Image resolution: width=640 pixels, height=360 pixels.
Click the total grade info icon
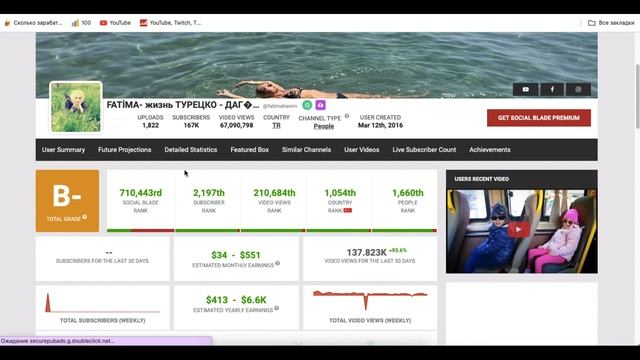[x=84, y=217]
